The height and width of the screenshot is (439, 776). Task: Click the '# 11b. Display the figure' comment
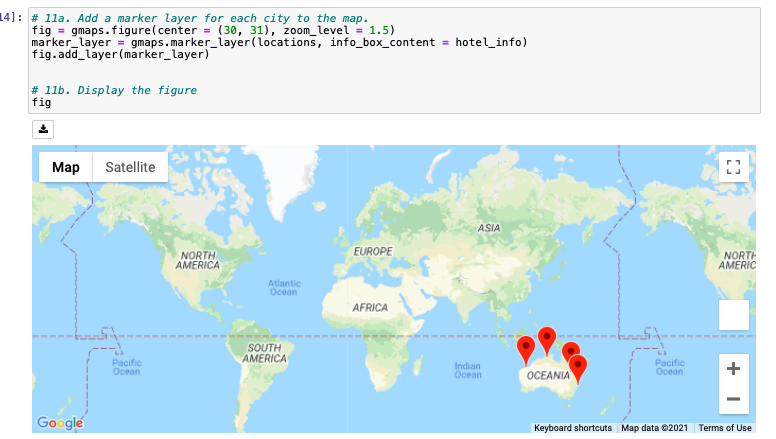coord(114,91)
